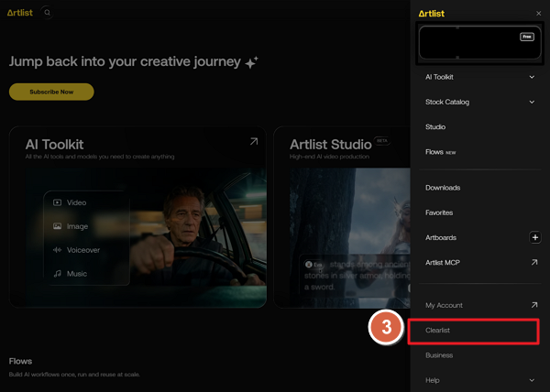
Task: Open the Artlist logo in top-left header
Action: pos(20,13)
